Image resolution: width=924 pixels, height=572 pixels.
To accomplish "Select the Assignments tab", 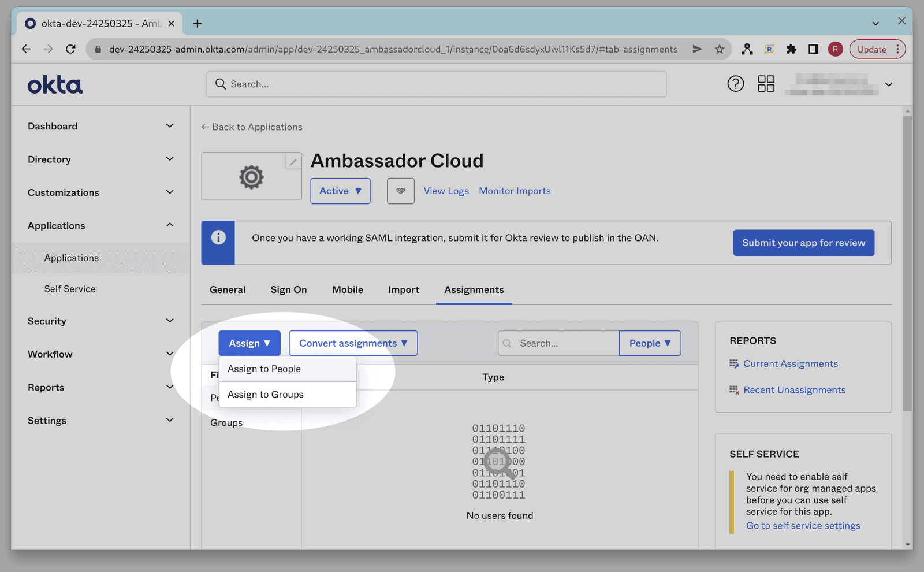I will pos(474,289).
